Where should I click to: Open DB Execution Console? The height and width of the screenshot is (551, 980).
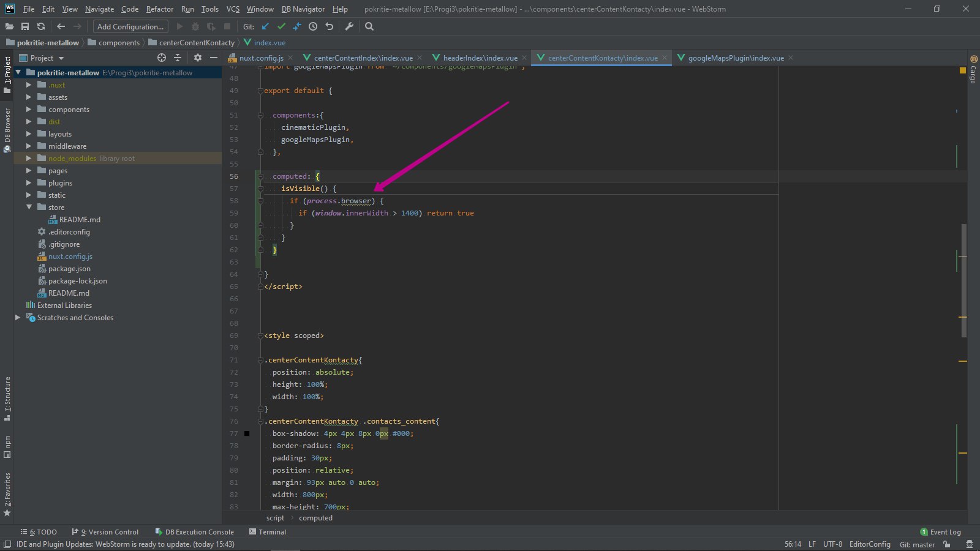click(195, 532)
